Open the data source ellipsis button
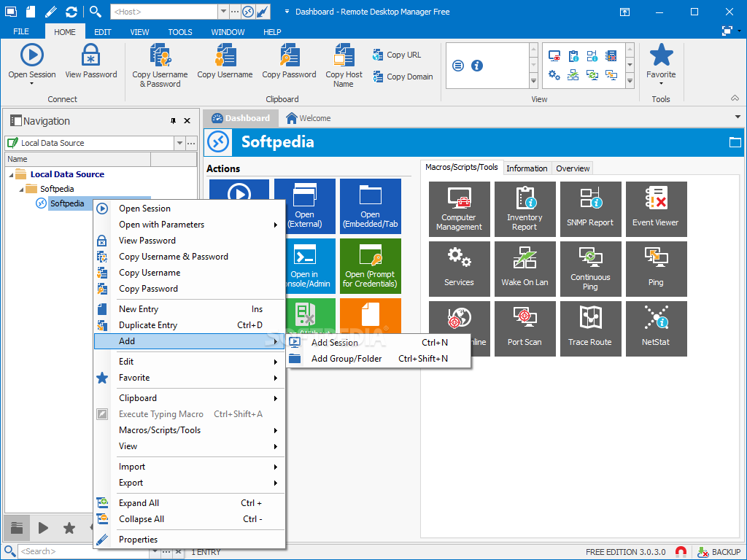This screenshot has width=747, height=560. coord(191,143)
